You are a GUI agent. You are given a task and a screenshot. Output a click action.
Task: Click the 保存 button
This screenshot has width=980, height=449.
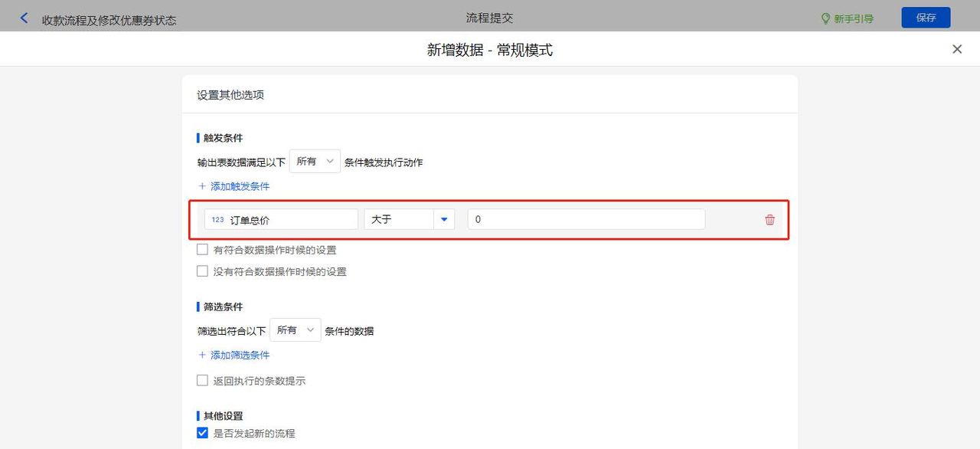tap(926, 17)
